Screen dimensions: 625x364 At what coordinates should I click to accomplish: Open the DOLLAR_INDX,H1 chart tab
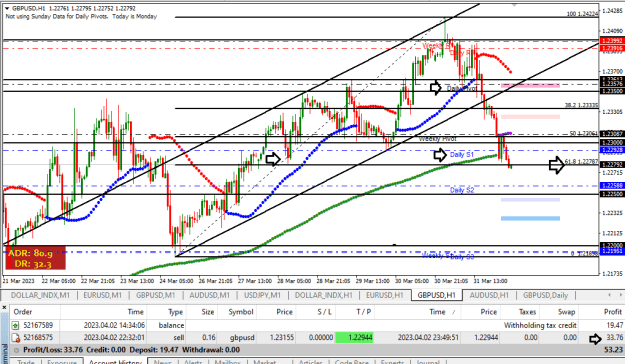click(x=324, y=295)
